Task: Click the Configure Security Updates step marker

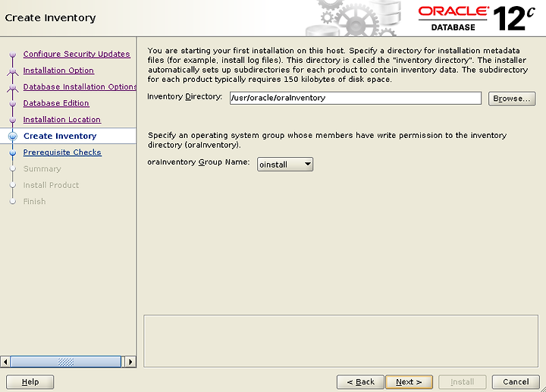Action: coord(13,55)
